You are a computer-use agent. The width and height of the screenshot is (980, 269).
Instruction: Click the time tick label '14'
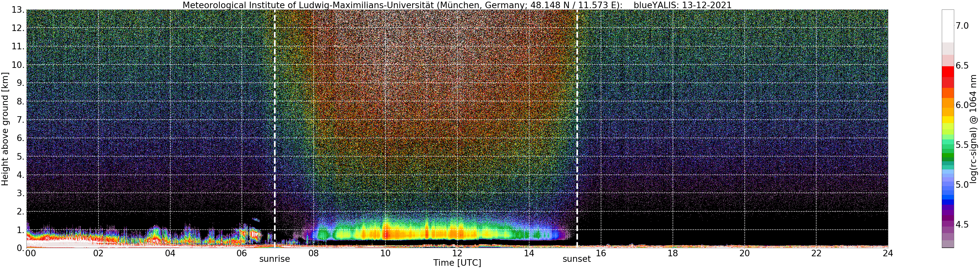pos(529,253)
